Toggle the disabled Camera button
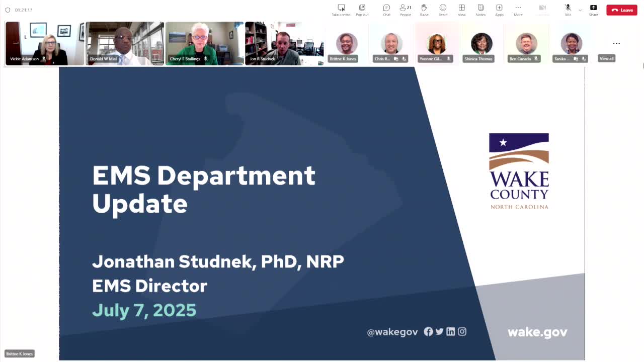Viewport: 644px width, 362px height. tap(542, 10)
